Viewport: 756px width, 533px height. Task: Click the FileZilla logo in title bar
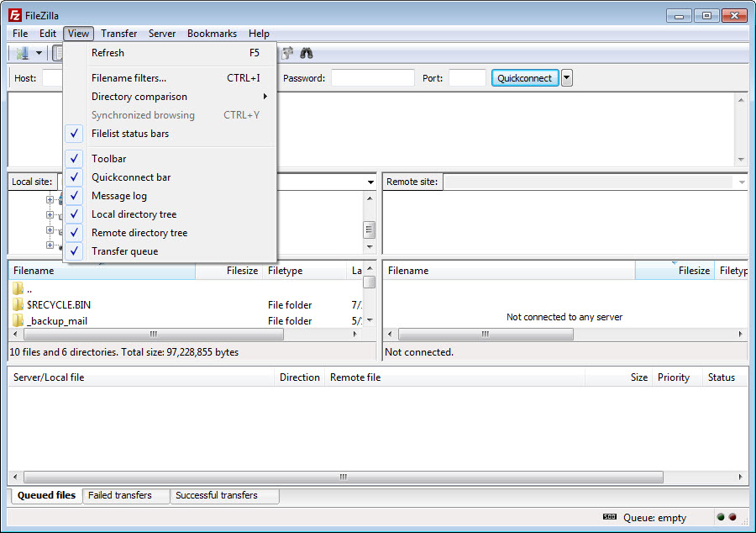[x=15, y=15]
